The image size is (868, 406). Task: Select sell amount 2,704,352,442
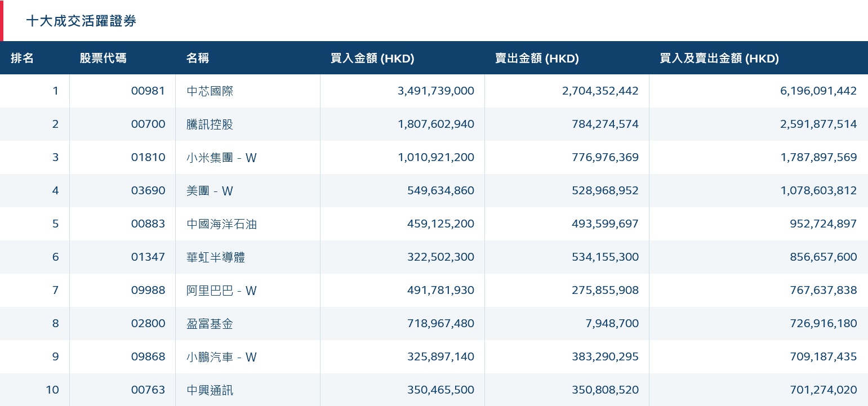point(600,91)
